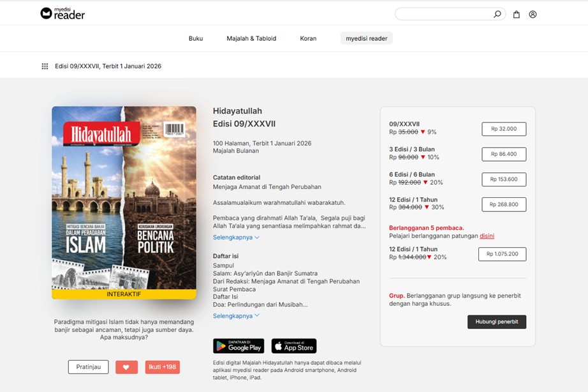Buy single edition for Rp 32.000
This screenshot has width=588, height=392.
(504, 129)
